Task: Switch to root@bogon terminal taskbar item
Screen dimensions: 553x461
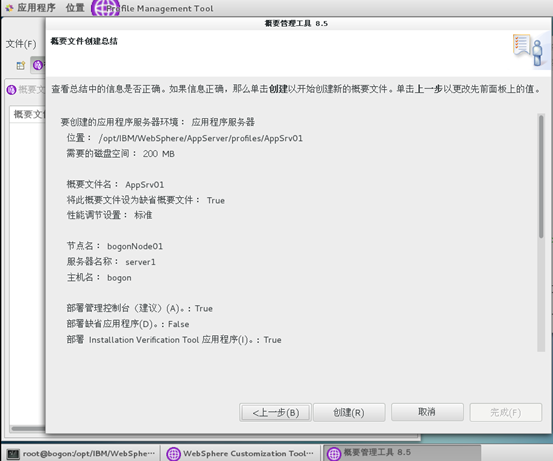Action: [x=81, y=453]
